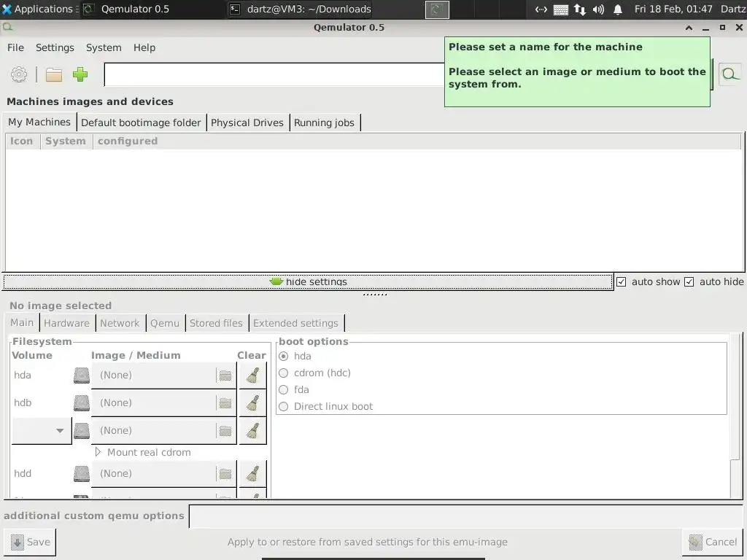Image resolution: width=747 pixels, height=560 pixels.
Task: Click the disk icon beside the volume dropdown
Action: 82,430
